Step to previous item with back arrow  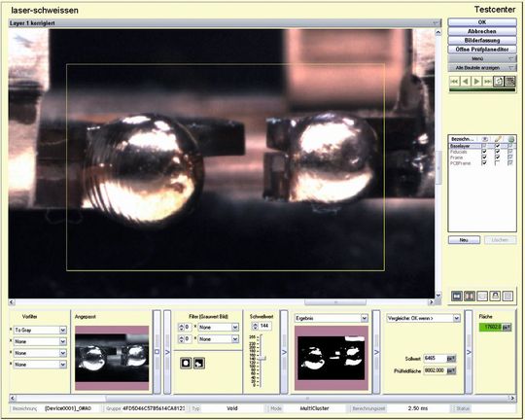tap(465, 82)
